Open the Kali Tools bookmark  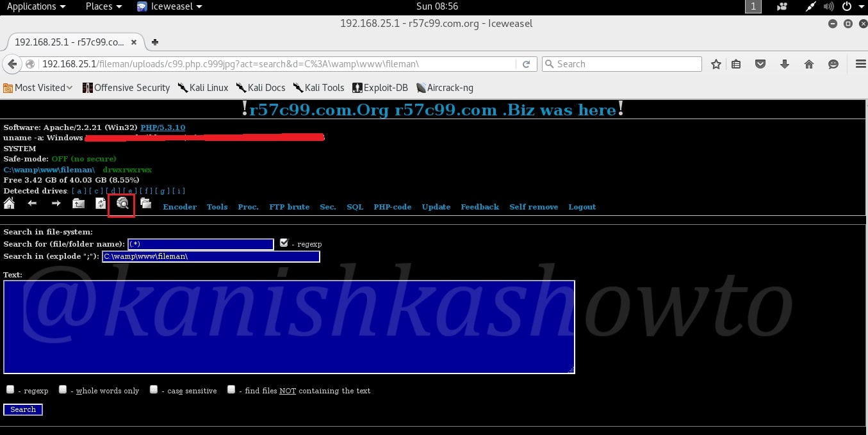(319, 88)
